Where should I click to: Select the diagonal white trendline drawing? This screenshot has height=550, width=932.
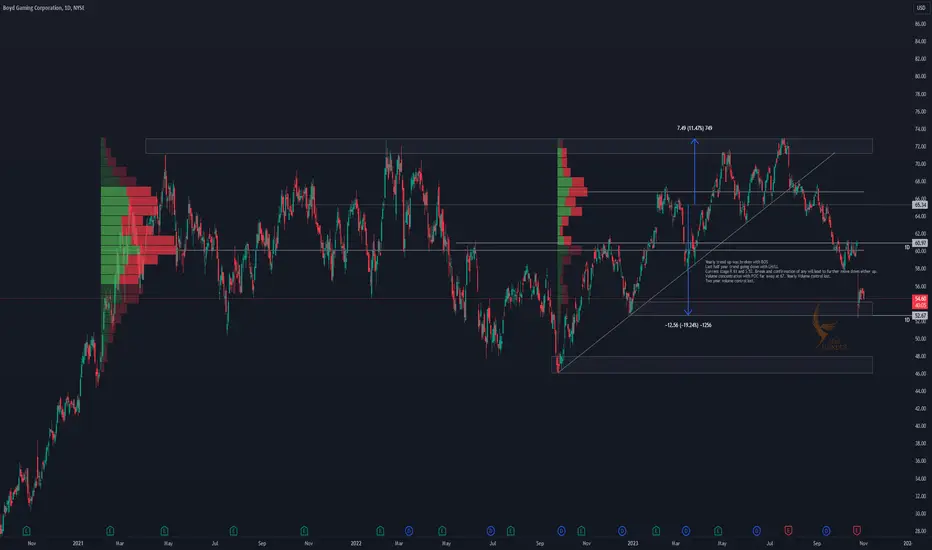[697, 262]
